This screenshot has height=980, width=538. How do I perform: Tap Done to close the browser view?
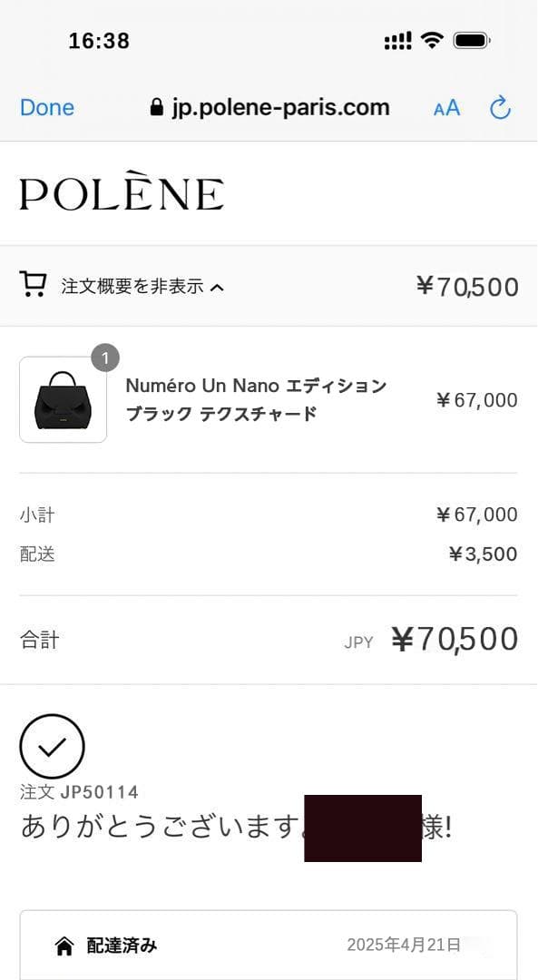46,107
